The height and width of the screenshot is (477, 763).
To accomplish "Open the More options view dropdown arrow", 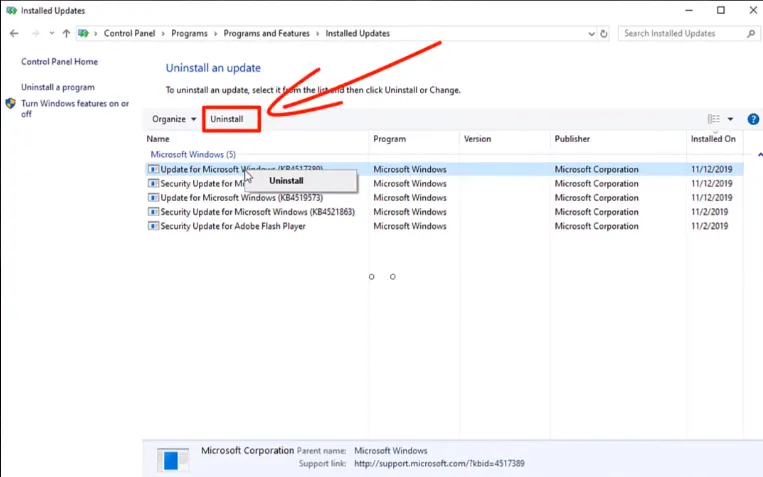I will pos(730,119).
